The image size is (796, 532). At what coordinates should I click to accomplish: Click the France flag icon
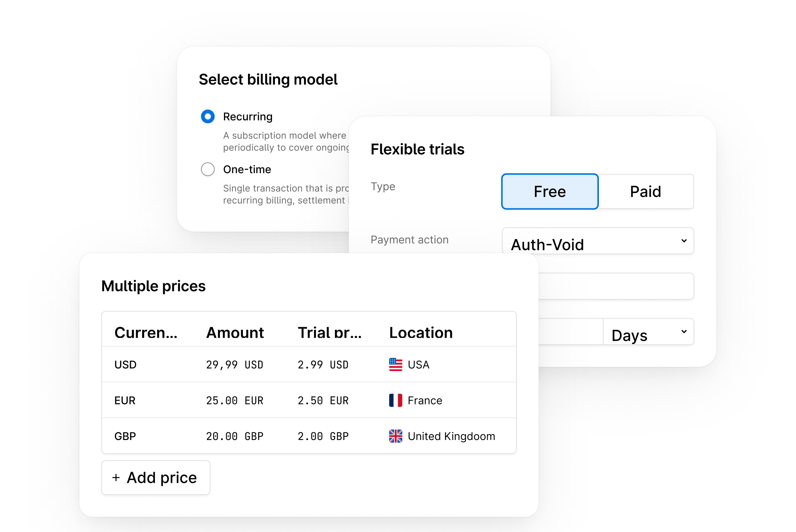coord(395,400)
